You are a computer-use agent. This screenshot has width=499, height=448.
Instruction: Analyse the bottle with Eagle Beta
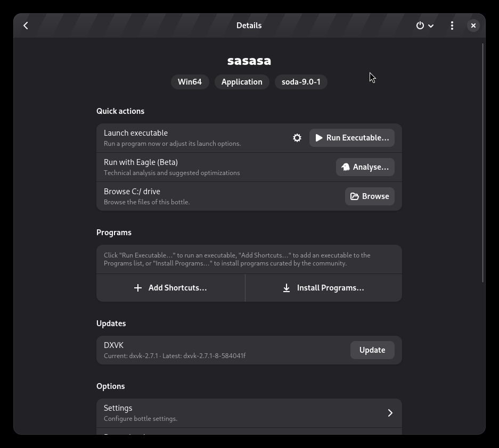pos(365,167)
